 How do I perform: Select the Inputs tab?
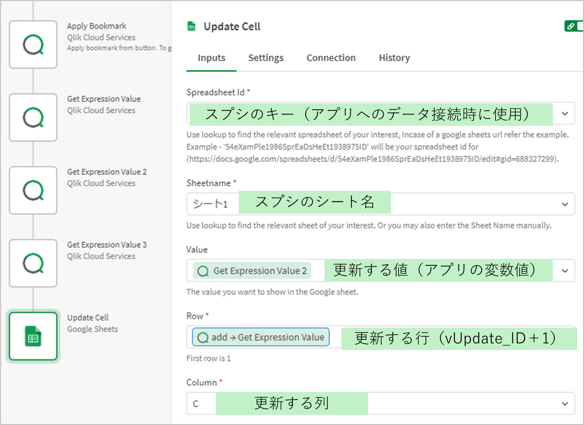[212, 58]
